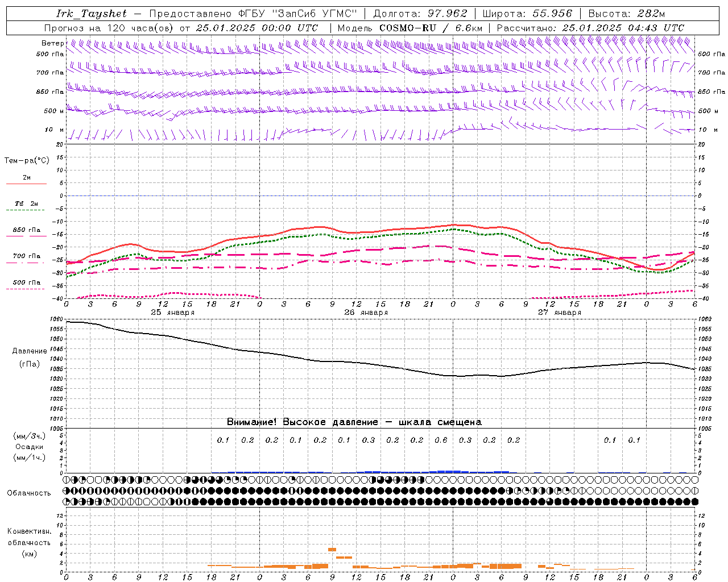Click the date label 27 января

(x=559, y=313)
